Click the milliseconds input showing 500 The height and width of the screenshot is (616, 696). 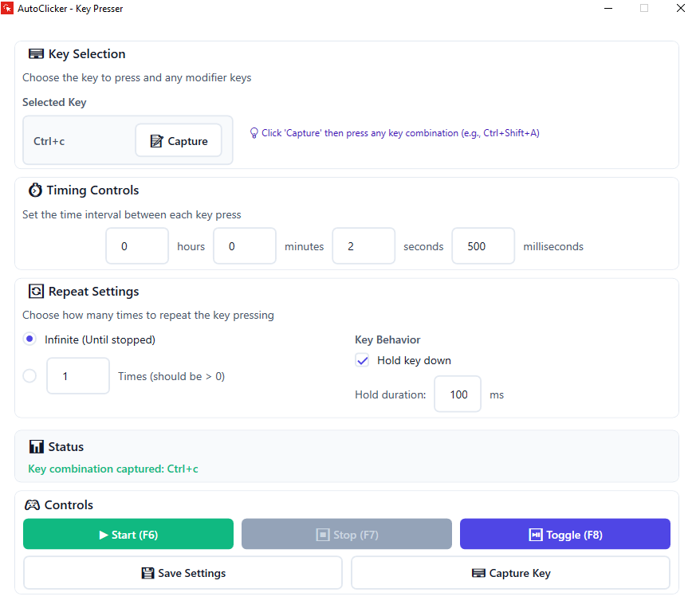tap(483, 245)
